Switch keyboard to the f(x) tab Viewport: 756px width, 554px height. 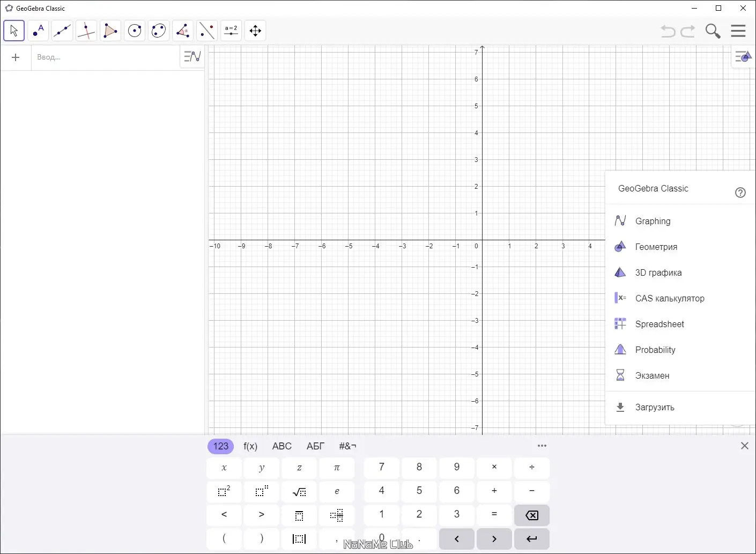[250, 446]
